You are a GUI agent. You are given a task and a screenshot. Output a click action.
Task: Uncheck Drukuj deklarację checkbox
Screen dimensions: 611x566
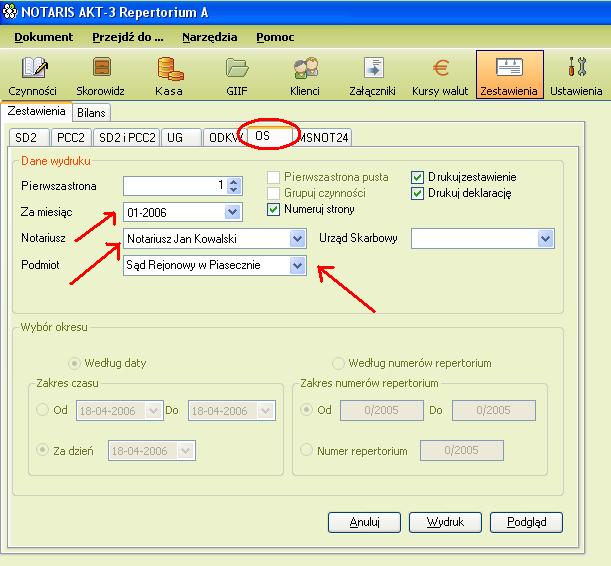click(x=417, y=193)
